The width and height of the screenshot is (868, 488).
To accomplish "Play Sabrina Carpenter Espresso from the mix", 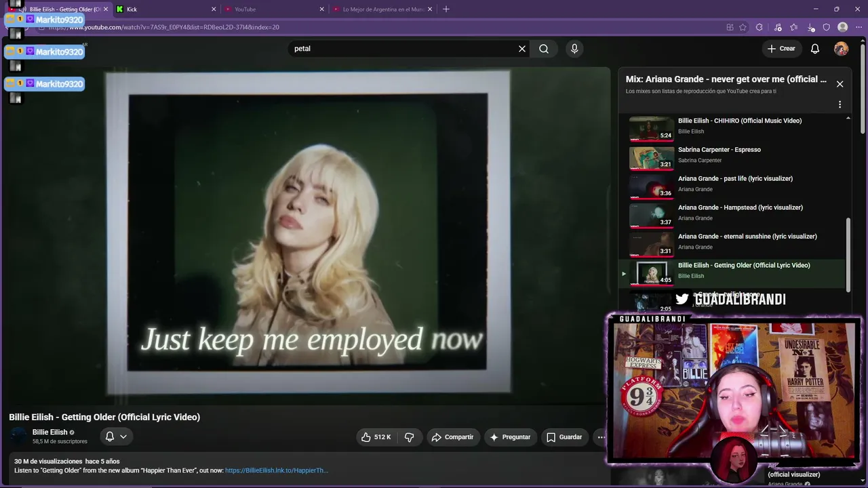I will click(x=652, y=157).
